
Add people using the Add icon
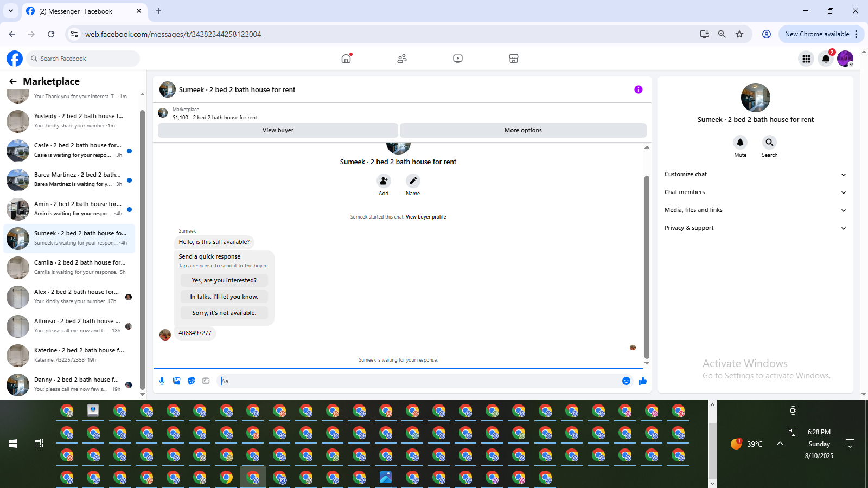pos(384,181)
